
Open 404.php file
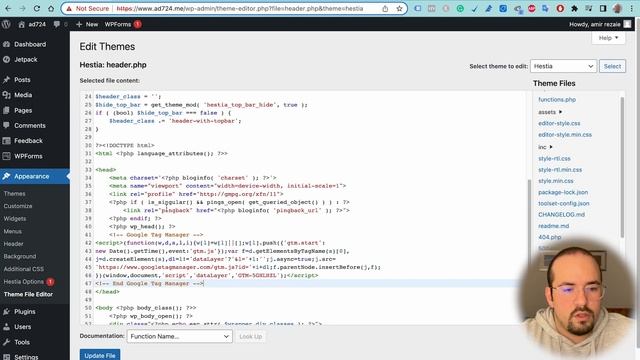(x=549, y=237)
